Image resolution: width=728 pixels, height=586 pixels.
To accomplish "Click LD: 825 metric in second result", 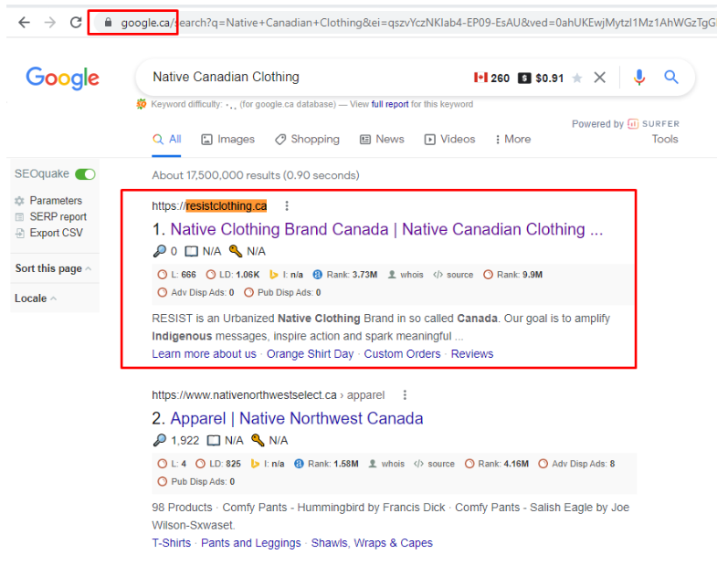I will point(218,464).
